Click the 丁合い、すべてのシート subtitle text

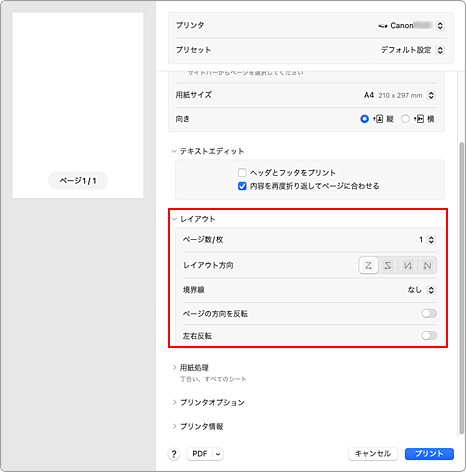[213, 379]
